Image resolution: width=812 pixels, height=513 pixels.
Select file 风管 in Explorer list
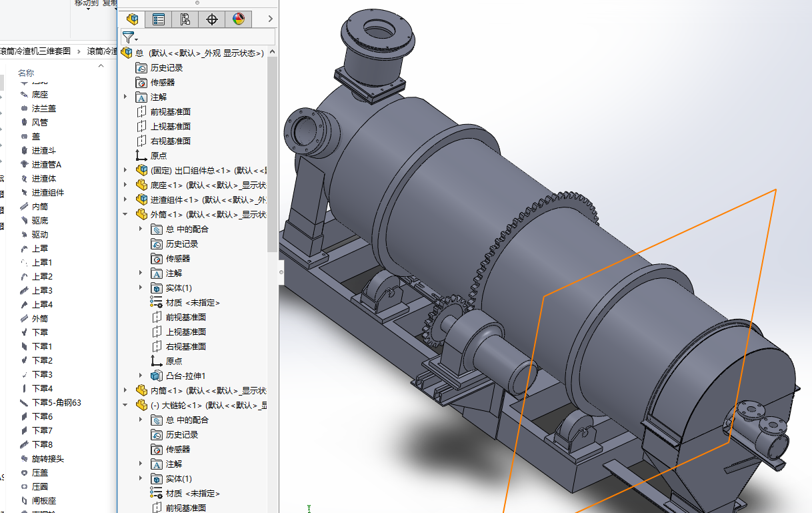point(40,122)
